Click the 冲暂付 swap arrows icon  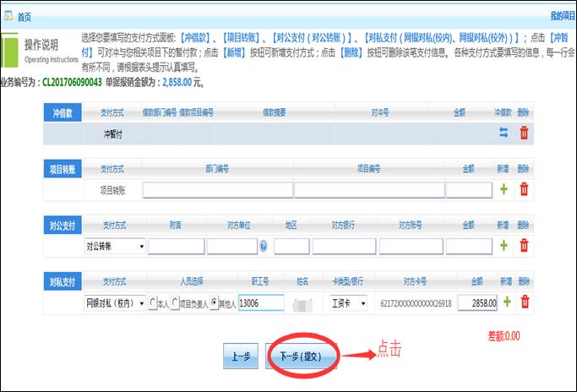(504, 133)
